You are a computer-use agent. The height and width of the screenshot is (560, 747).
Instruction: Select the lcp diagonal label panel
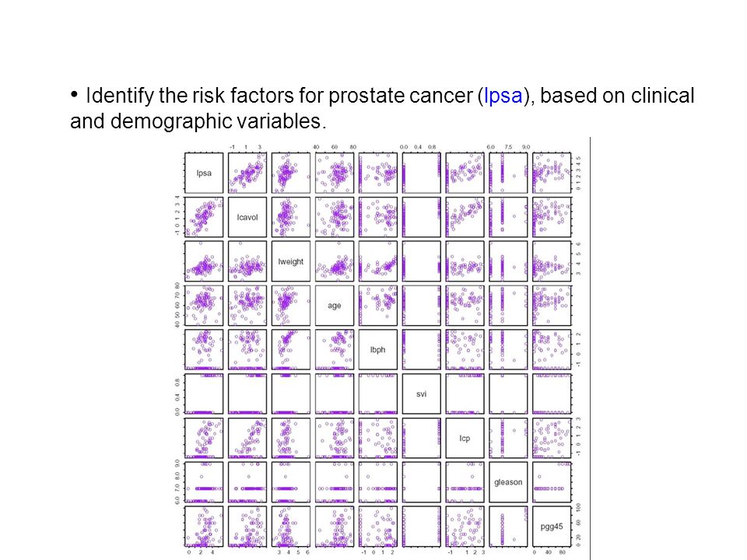pyautogui.click(x=465, y=438)
